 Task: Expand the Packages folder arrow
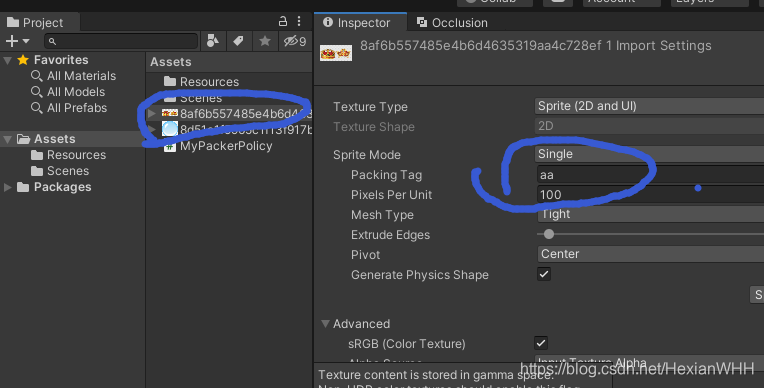[8, 187]
